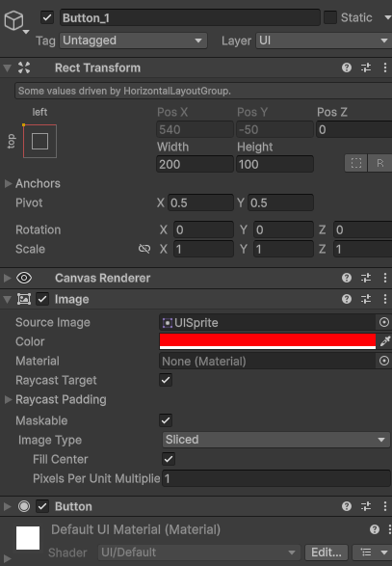Open Source Image object picker circle
392x566 pixels.
[384, 322]
